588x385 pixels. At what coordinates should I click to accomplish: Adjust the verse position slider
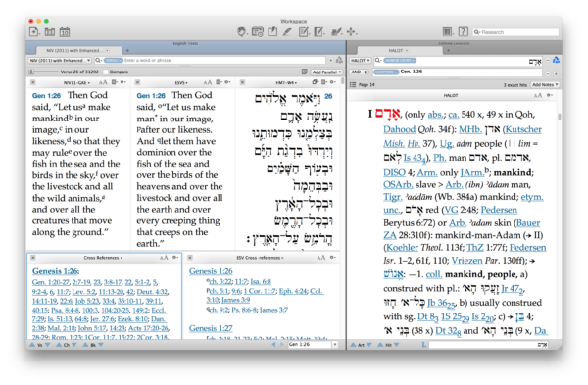[x=43, y=72]
